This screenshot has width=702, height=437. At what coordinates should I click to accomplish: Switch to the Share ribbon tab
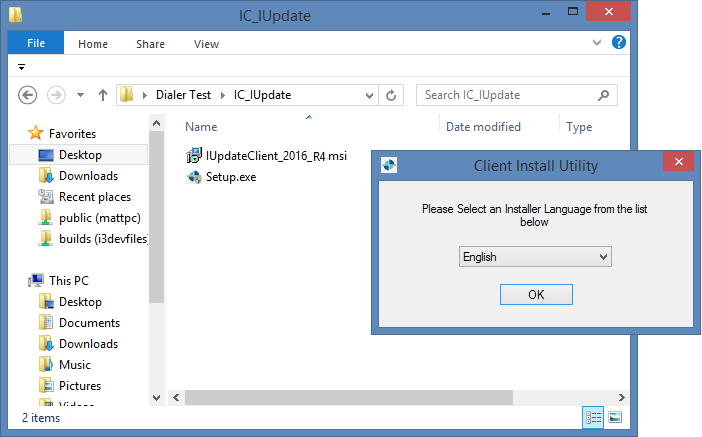tap(150, 44)
